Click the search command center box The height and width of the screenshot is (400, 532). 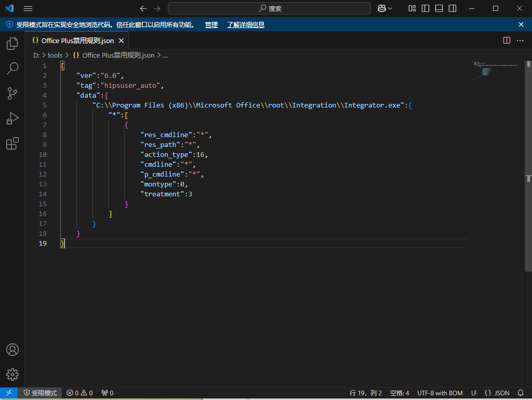pos(270,8)
